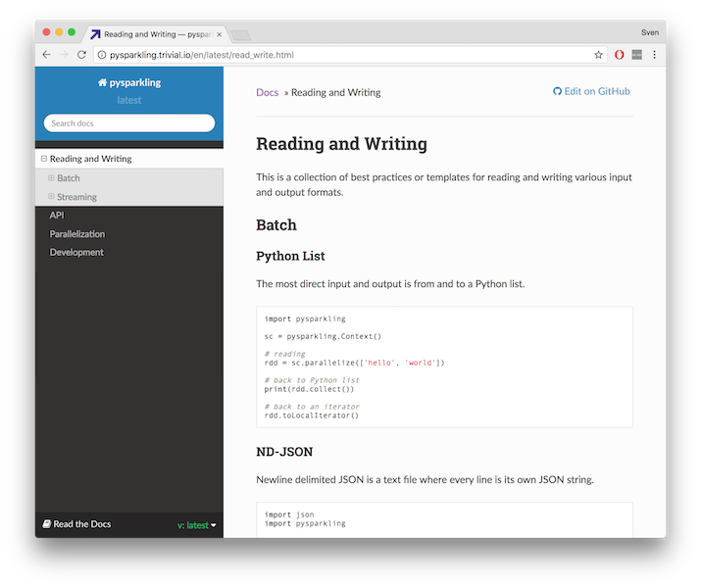
Task: Open the Development sidebar section
Action: (76, 253)
